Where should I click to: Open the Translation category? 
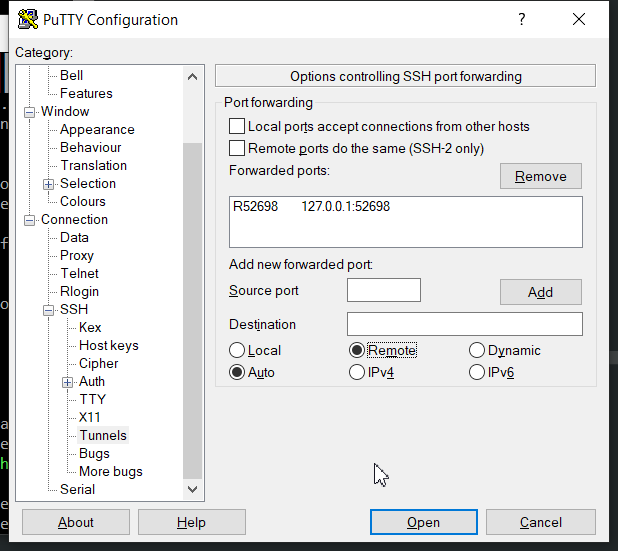coord(93,166)
